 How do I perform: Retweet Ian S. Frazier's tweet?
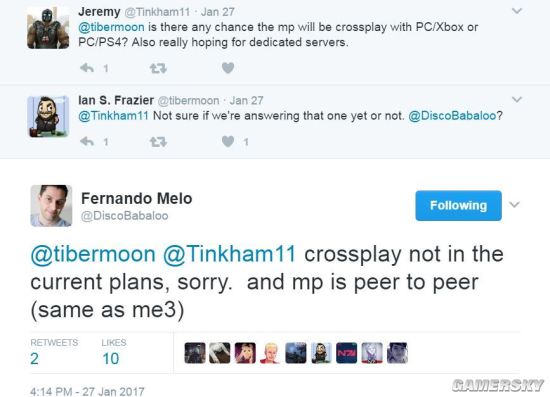[x=158, y=142]
